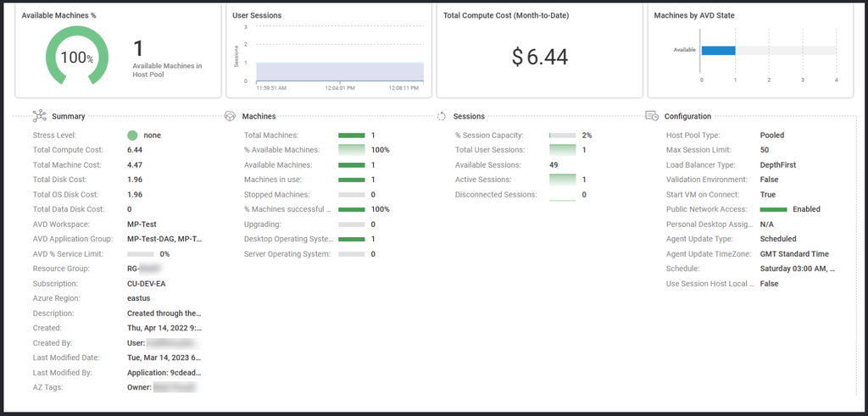Click the Available Sessions value 49
Image resolution: width=868 pixels, height=416 pixels.
click(x=554, y=165)
